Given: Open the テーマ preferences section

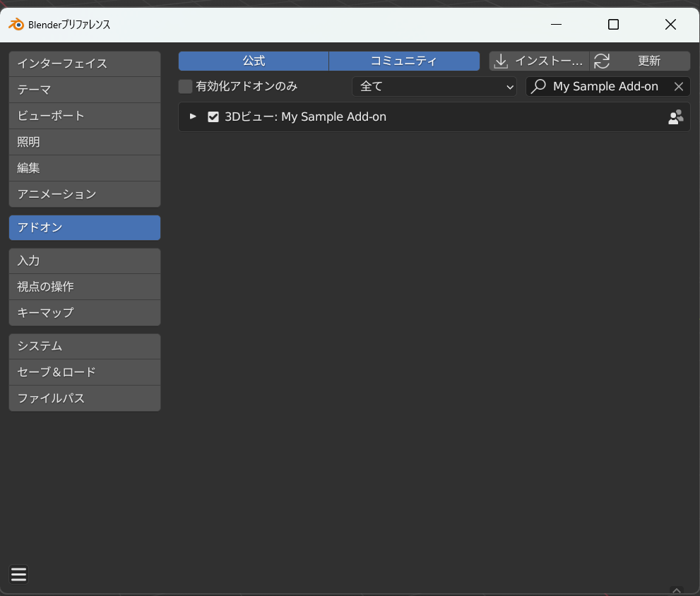Looking at the screenshot, I should click(x=84, y=90).
